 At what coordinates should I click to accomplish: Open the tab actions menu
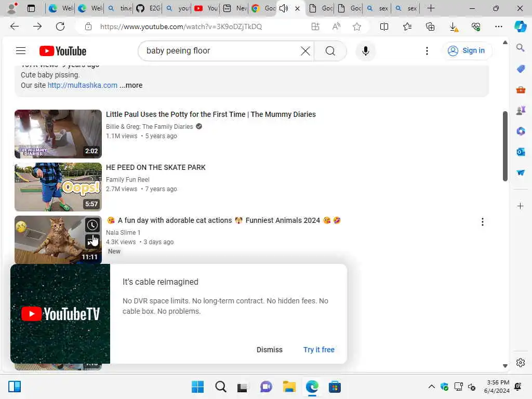31,8
